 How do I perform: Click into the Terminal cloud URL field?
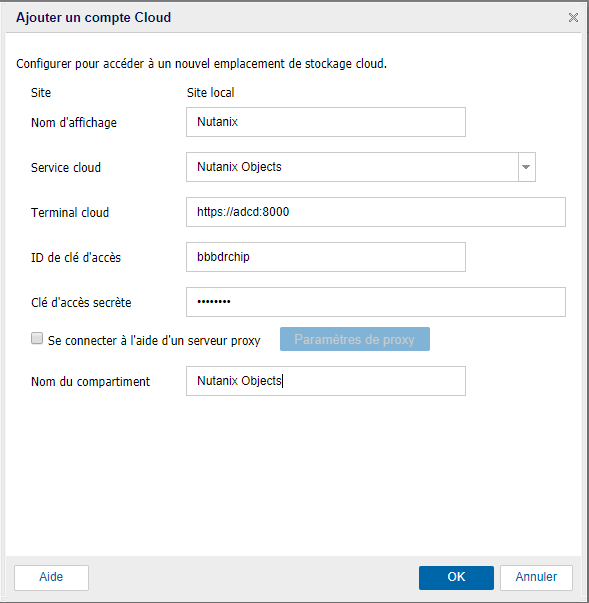click(x=376, y=212)
